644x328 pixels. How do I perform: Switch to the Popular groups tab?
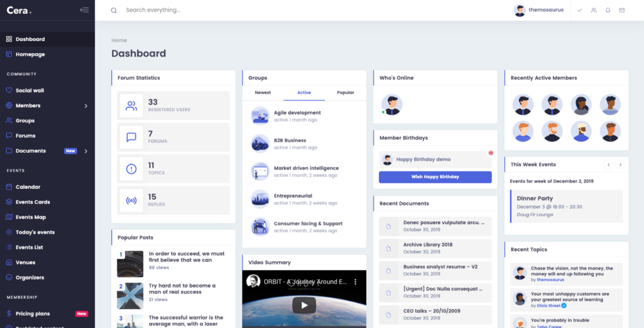tap(345, 93)
